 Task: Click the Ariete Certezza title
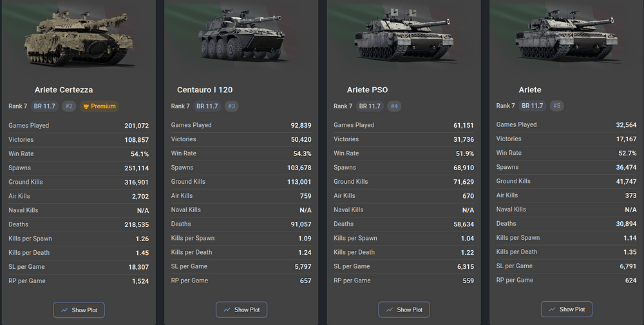(64, 90)
